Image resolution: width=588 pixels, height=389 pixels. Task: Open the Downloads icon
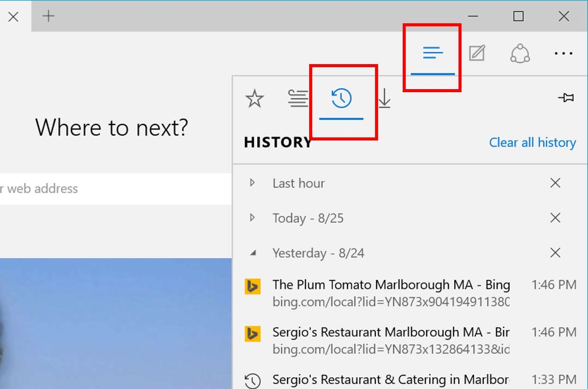385,98
